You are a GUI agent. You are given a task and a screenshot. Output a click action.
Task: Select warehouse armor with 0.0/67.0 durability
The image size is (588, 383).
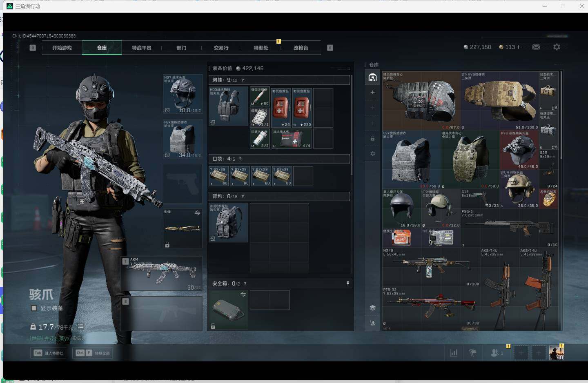[x=421, y=101]
